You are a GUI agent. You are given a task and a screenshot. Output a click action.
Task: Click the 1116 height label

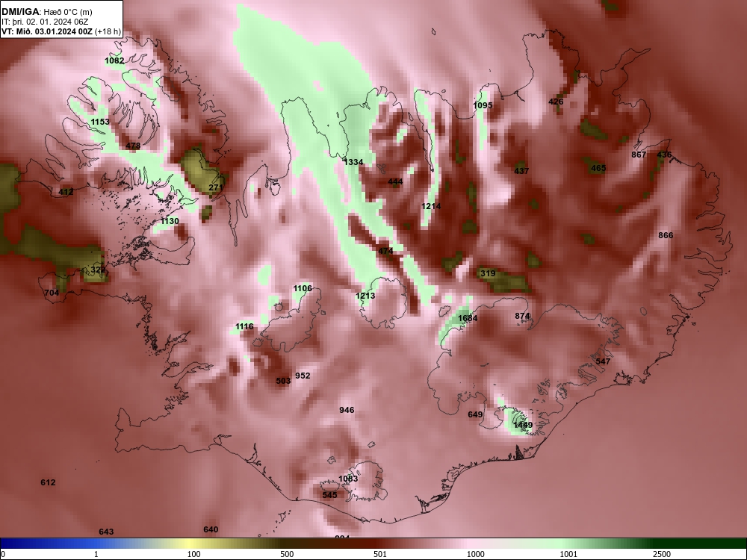pos(244,326)
